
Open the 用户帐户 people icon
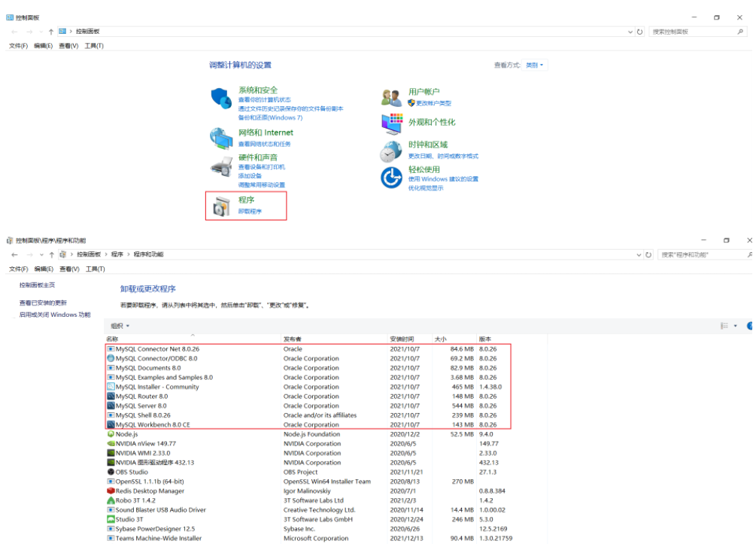[391, 98]
